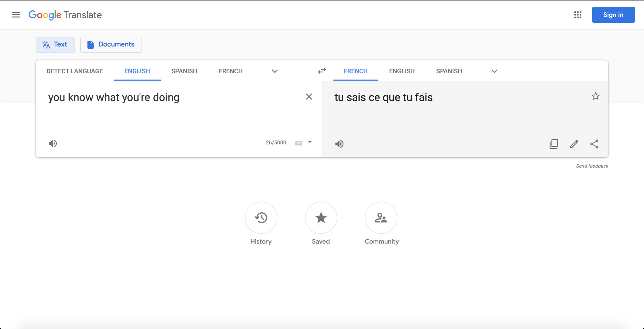Viewport: 644px width, 329px height.
Task: Copy the French translation
Action: pos(554,144)
